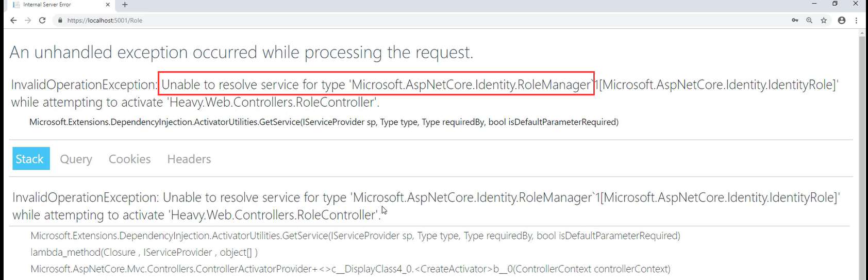Open the Chrome profile avatar

842,20
